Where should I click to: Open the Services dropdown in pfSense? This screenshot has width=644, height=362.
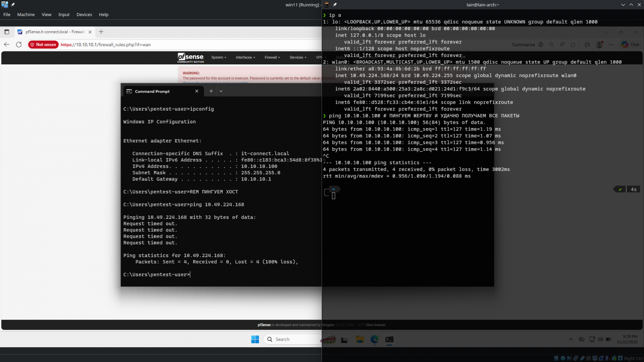(x=298, y=57)
